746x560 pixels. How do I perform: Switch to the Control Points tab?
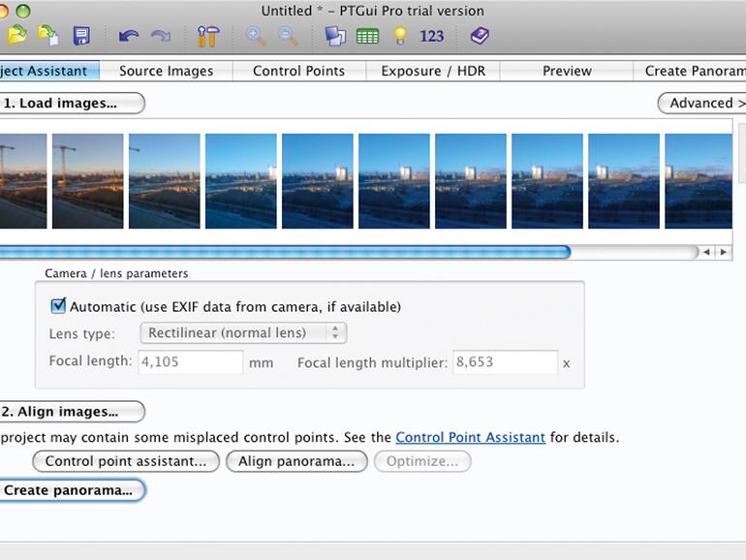(x=298, y=71)
